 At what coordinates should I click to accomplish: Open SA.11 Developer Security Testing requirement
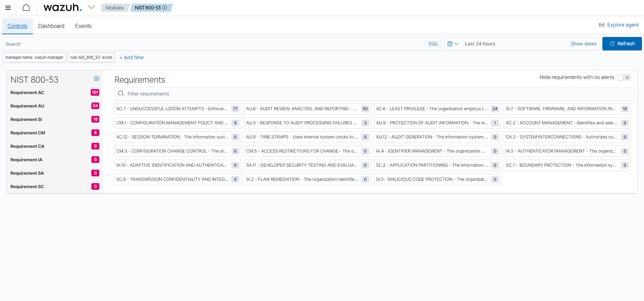coord(308,165)
